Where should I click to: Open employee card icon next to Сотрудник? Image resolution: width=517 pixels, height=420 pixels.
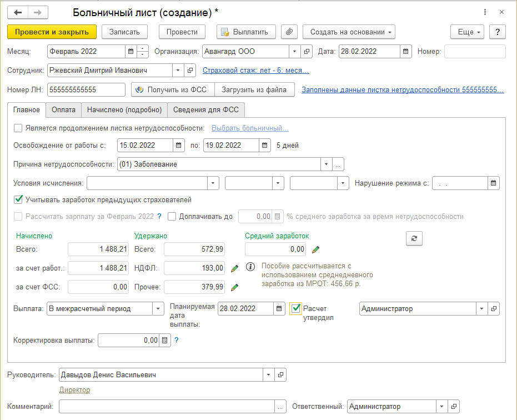point(190,71)
